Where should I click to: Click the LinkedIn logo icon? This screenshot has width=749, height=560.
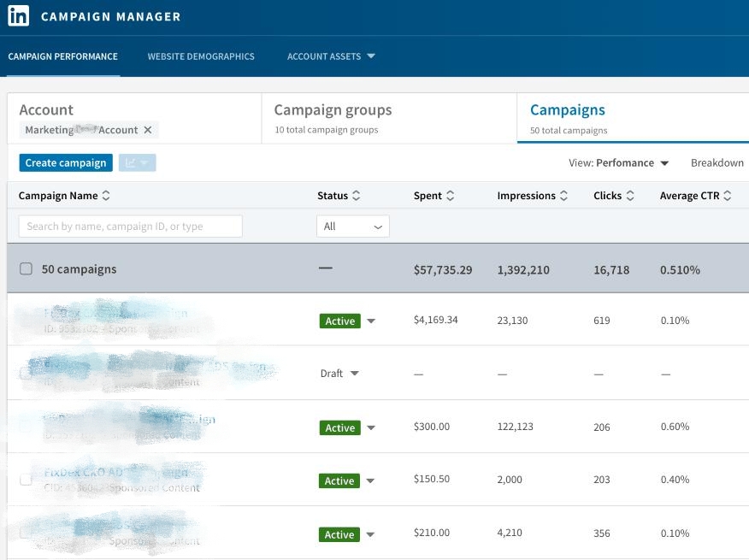(x=18, y=16)
